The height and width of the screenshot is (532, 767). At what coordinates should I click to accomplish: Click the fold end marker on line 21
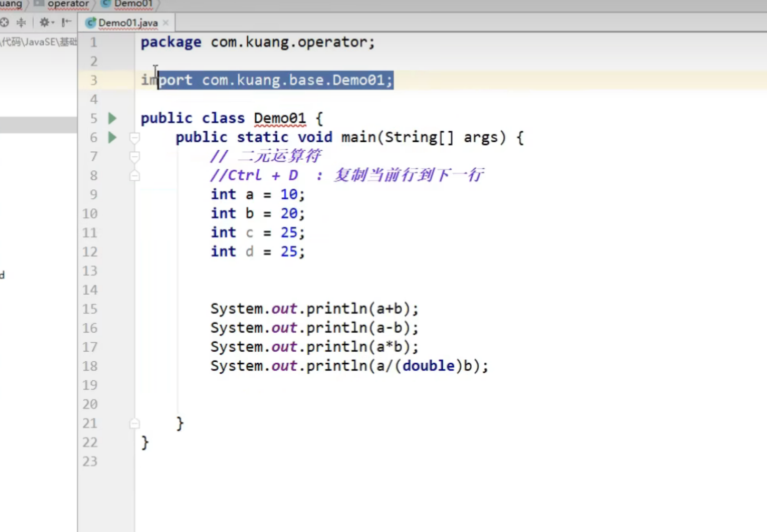(134, 423)
